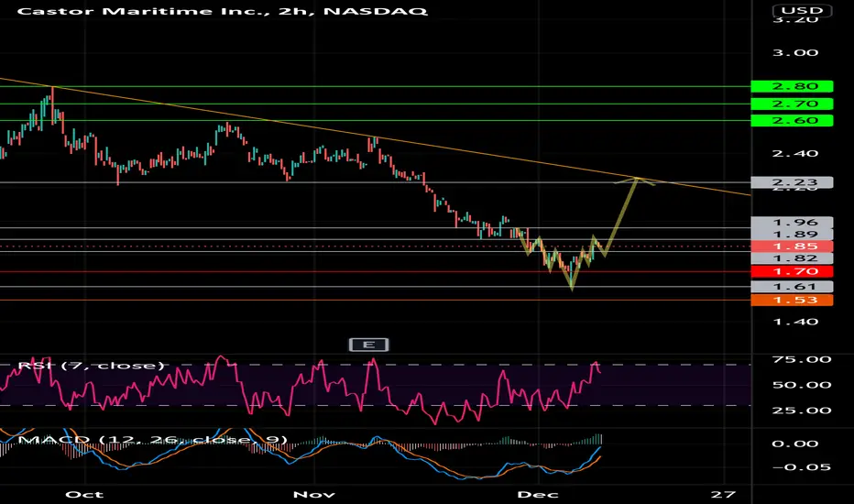Click the Oct time axis label

pos(84,494)
